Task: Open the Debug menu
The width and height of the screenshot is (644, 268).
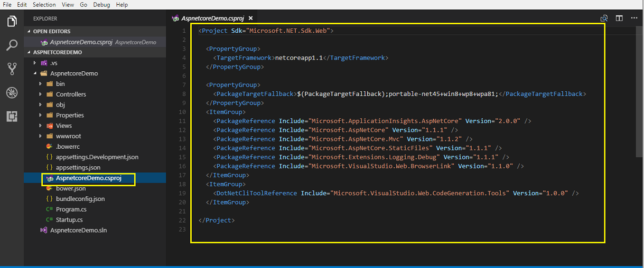Action: 102,5
